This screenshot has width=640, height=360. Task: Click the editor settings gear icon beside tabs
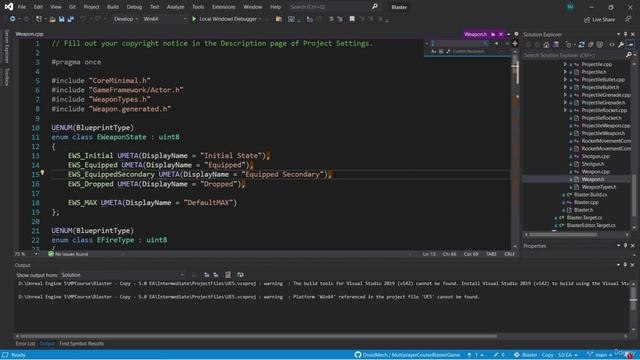pyautogui.click(x=516, y=34)
